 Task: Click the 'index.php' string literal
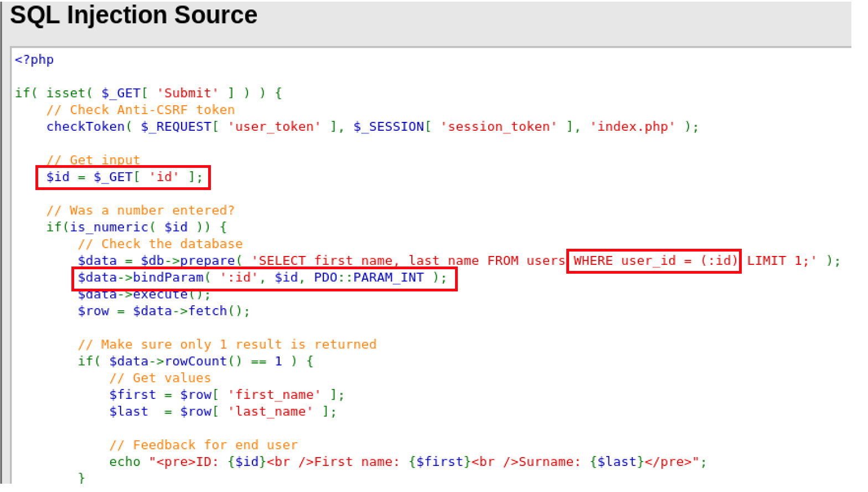coord(632,127)
